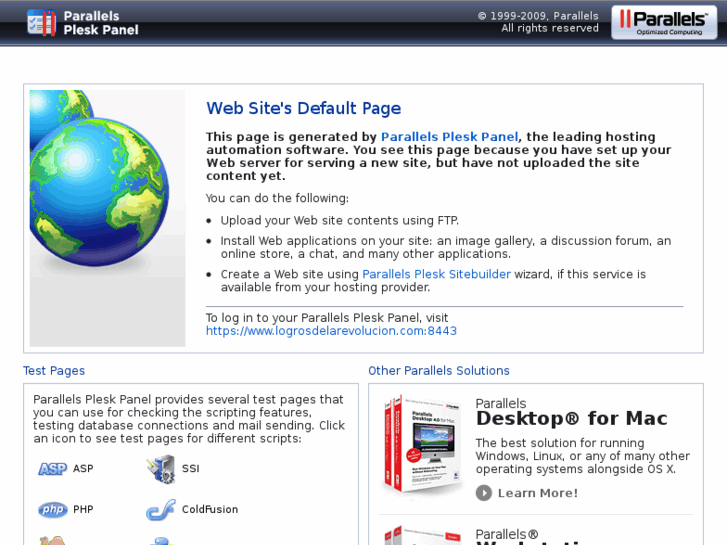Click the Web Site's Default Page heading
This screenshot has height=545, width=727.
pos(304,109)
